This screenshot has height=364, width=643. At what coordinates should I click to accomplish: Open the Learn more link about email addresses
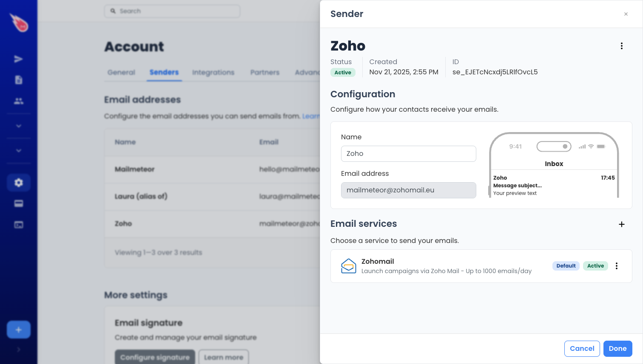tap(310, 116)
